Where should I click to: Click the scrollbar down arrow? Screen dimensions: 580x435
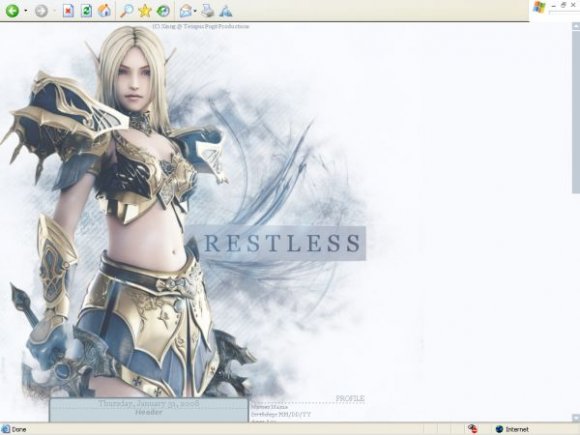coord(576,418)
